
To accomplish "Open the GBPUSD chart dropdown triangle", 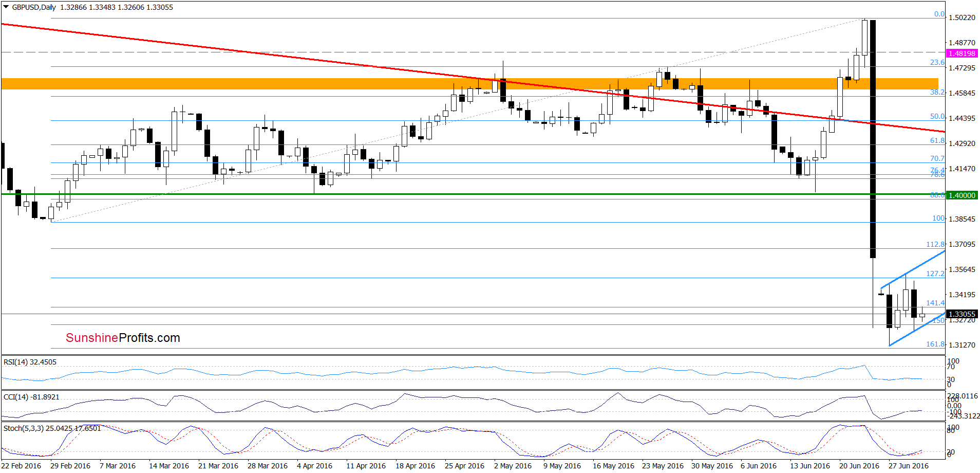I will [x=6, y=7].
